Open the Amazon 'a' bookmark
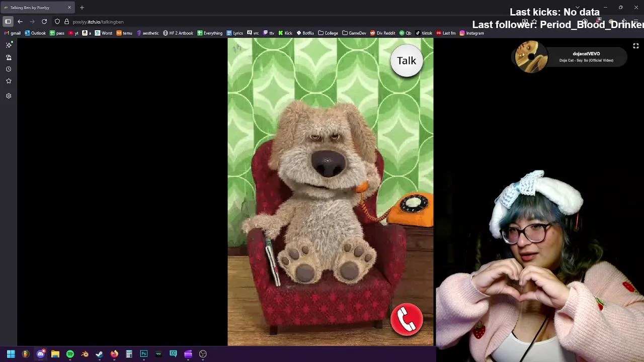 [x=87, y=33]
